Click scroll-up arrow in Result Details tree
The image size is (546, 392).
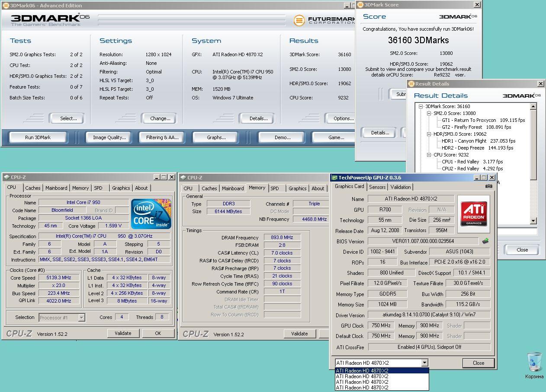533,107
